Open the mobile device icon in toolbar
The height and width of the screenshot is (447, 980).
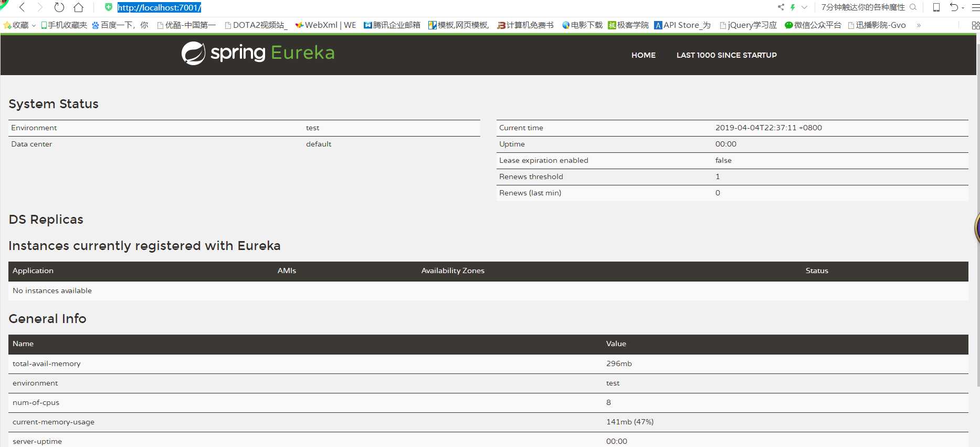point(936,7)
